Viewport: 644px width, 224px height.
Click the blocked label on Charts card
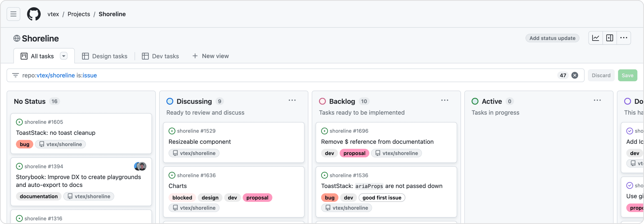click(x=182, y=197)
